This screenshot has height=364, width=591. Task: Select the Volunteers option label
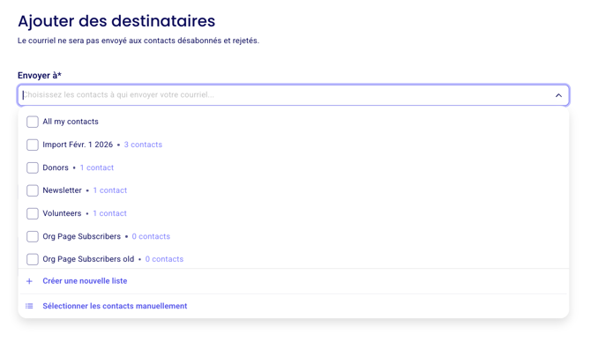(x=62, y=213)
